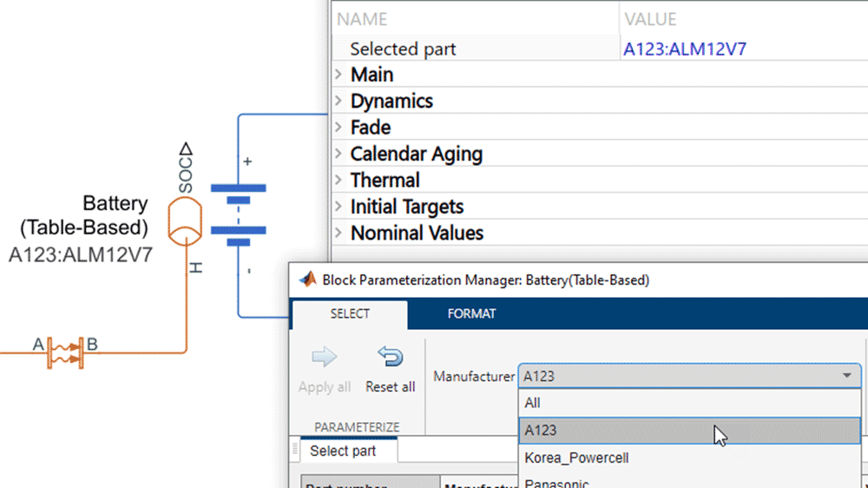Click the SOC sensor cylinder icon
Image resolution: width=868 pixels, height=488 pixels.
184,221
